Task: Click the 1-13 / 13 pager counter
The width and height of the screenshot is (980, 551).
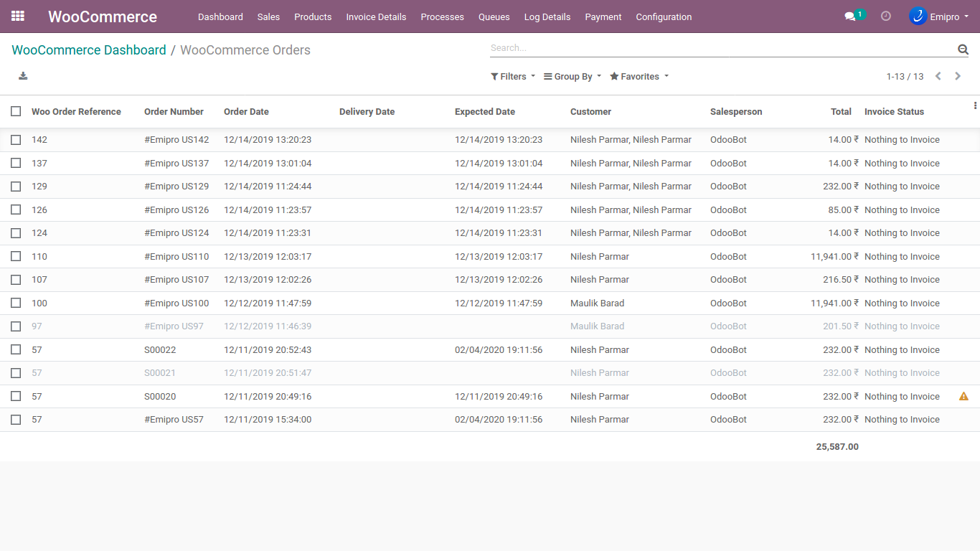Action: pyautogui.click(x=905, y=77)
